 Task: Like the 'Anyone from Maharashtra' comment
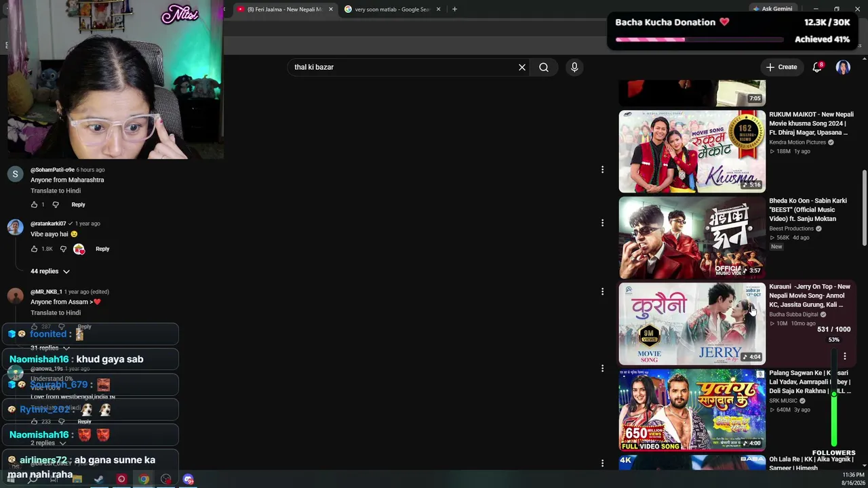34,205
